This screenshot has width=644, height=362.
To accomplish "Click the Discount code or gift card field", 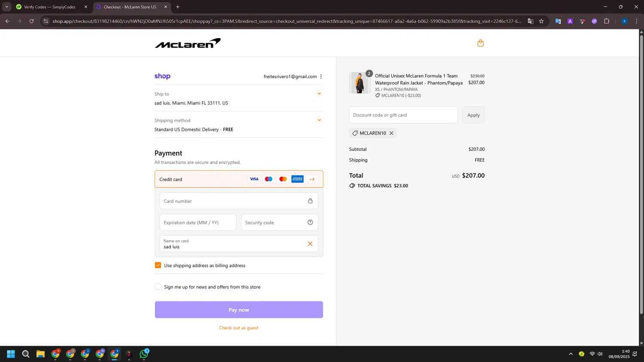I will coord(403,115).
